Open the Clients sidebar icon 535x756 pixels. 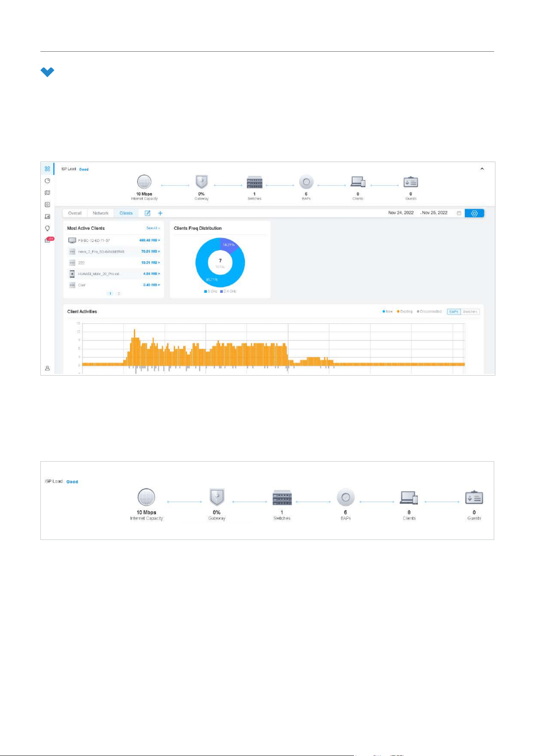(x=47, y=216)
